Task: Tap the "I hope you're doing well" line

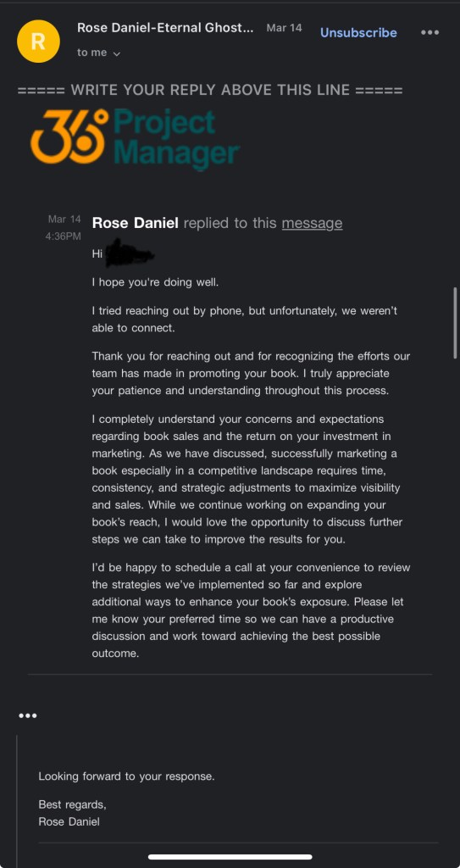Action: point(156,282)
